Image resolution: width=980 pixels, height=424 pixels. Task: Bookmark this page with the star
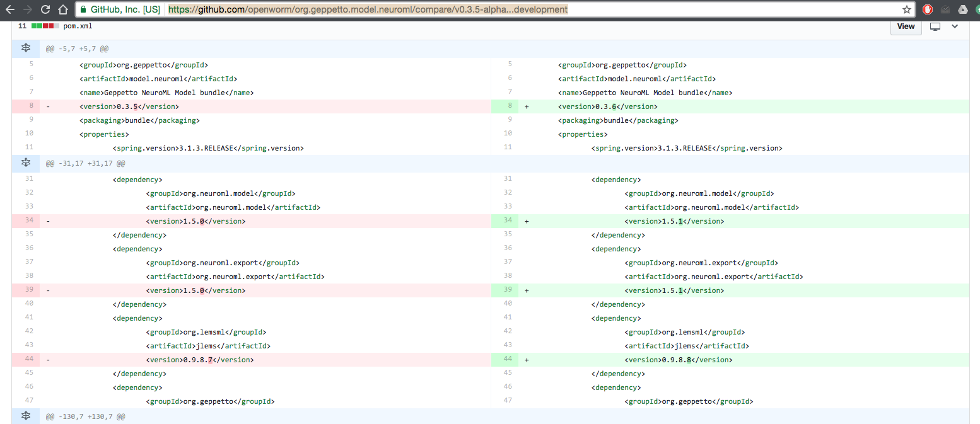(907, 9)
